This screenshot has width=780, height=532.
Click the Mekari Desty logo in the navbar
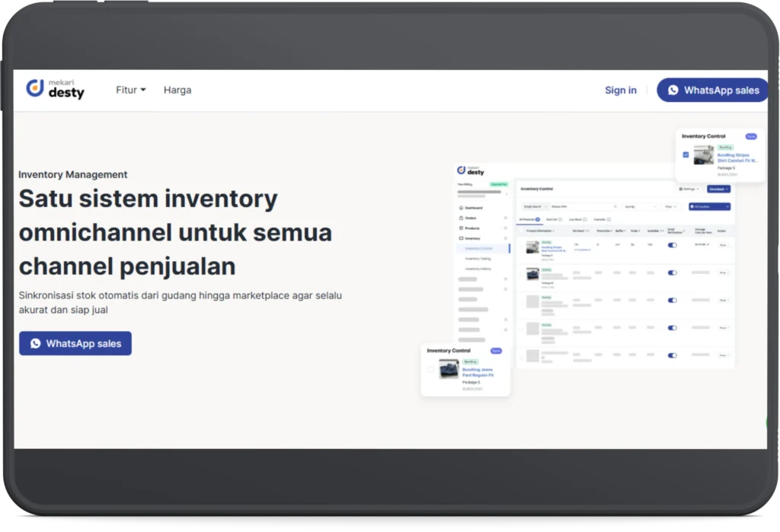[x=55, y=89]
